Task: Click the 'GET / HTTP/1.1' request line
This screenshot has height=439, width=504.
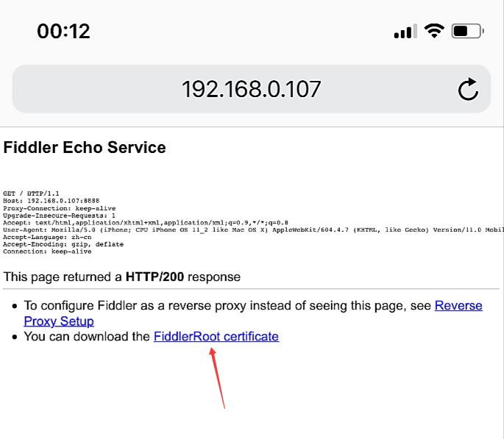Action: (31, 193)
